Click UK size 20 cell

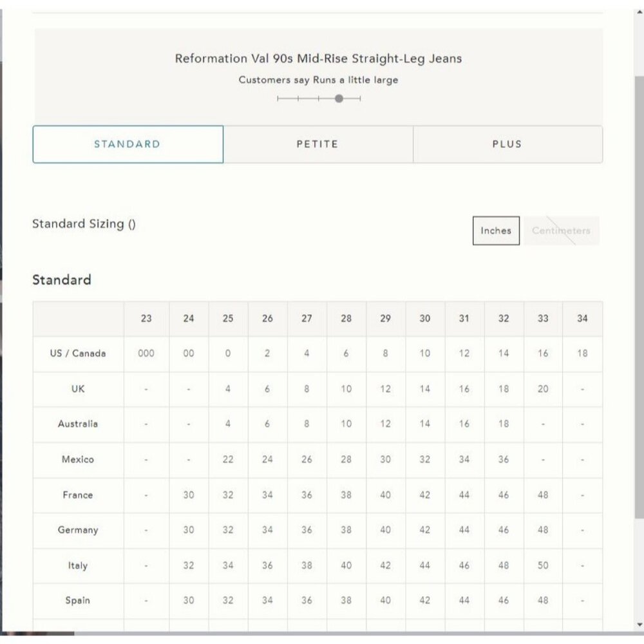[543, 389]
